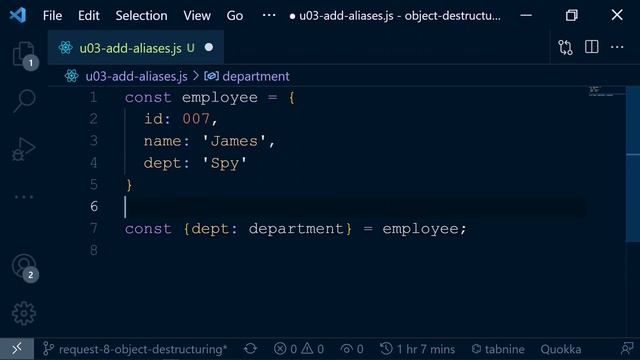640x360 pixels.
Task: Click the string 'Spy' on line 4
Action: click(224, 163)
